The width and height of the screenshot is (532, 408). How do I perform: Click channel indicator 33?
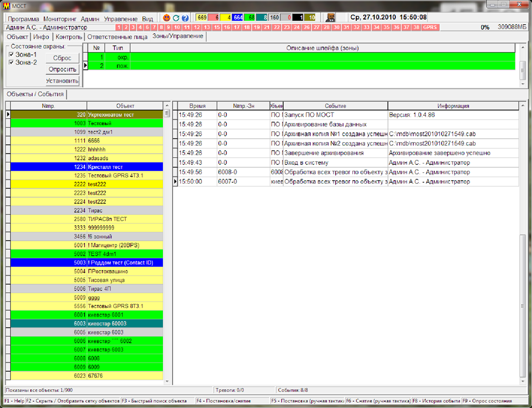click(366, 28)
